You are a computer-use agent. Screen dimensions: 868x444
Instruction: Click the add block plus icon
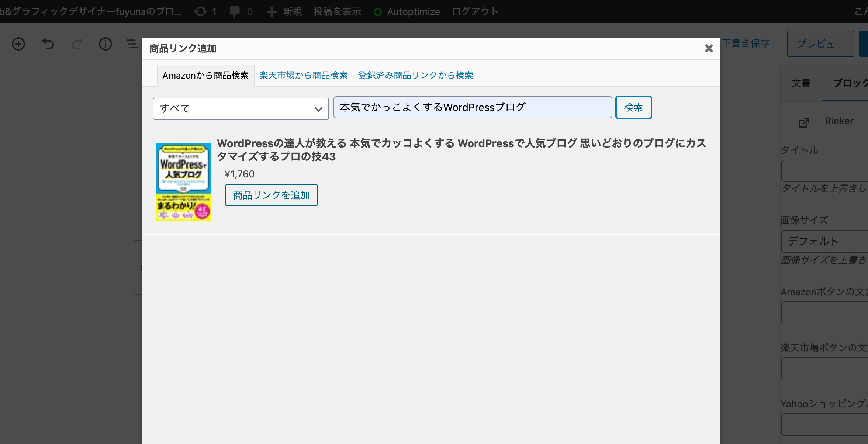(18, 44)
